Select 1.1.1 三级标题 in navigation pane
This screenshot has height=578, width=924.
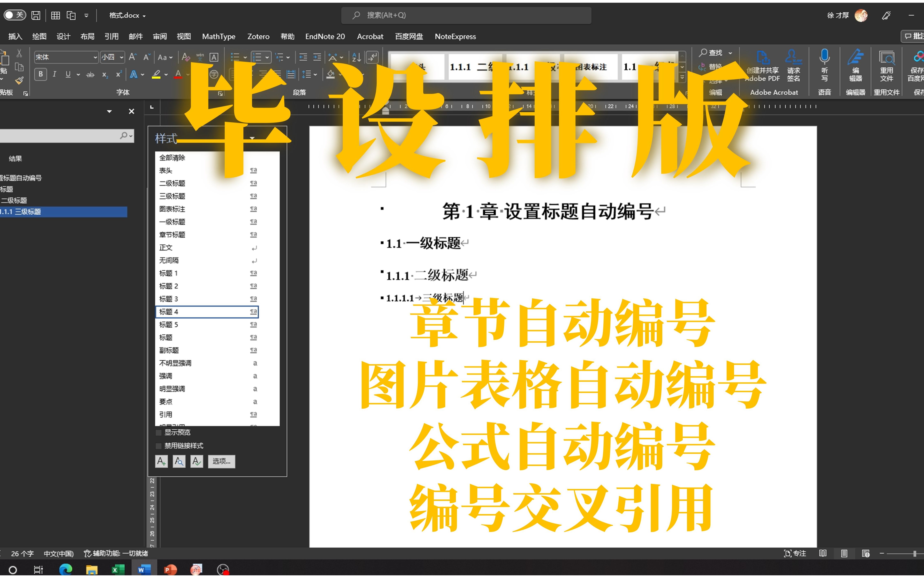click(63, 212)
